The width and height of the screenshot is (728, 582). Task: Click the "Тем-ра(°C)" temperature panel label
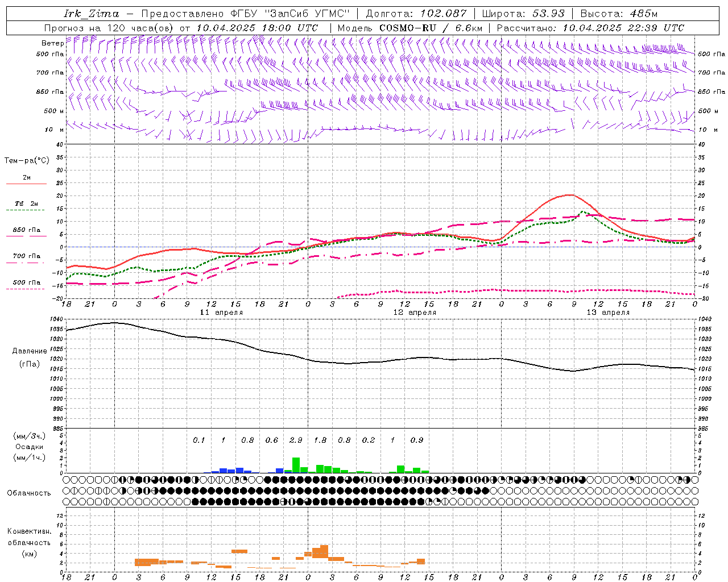coord(27,161)
